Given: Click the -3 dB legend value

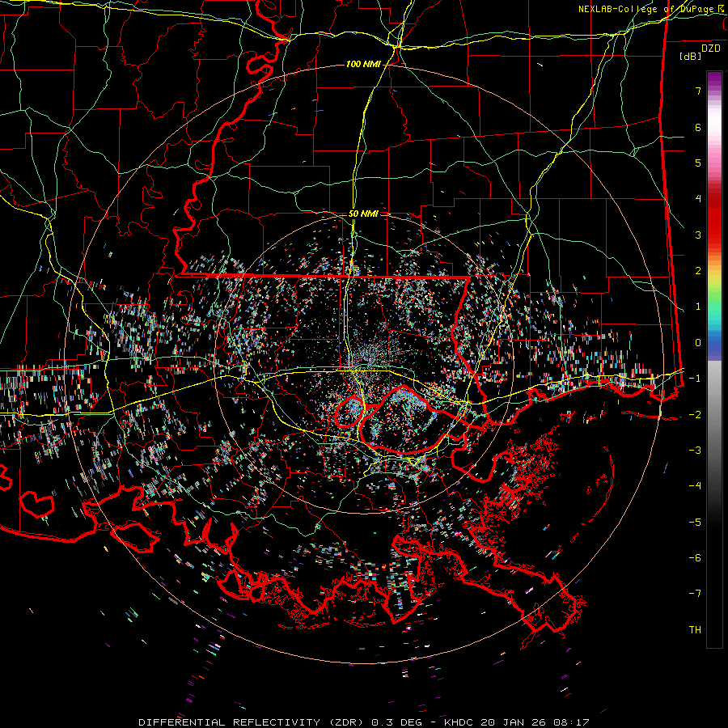Looking at the screenshot, I should (x=695, y=451).
